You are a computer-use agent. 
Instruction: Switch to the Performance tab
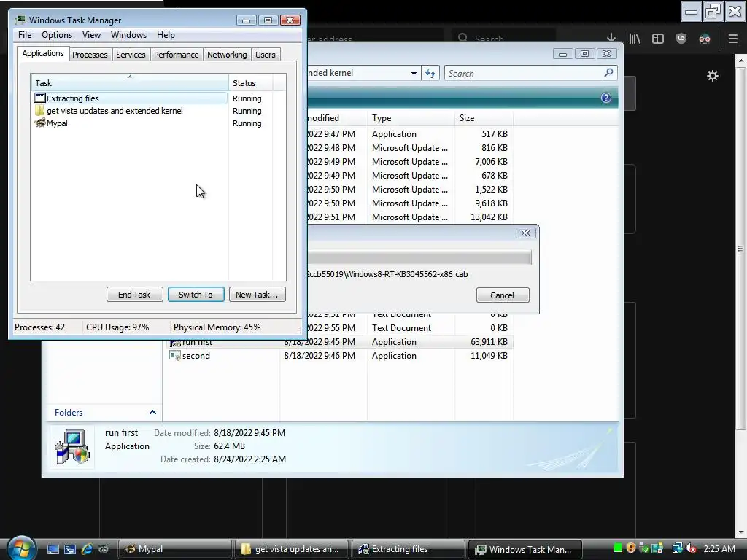(177, 55)
